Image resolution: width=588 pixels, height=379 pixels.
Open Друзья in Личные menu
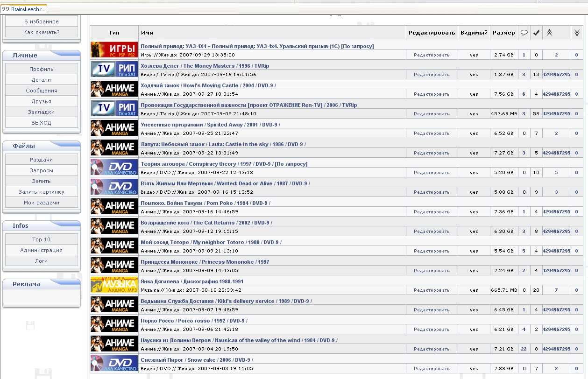point(42,101)
